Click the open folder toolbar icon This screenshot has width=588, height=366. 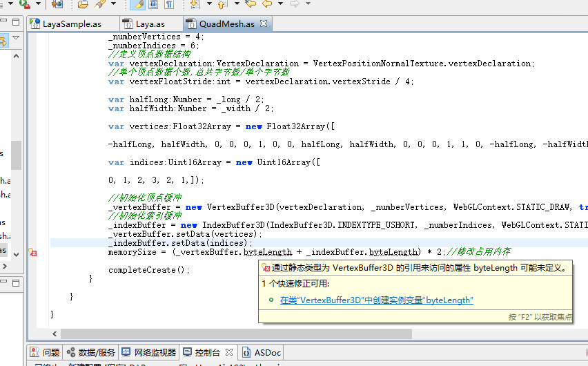pyautogui.click(x=83, y=4)
